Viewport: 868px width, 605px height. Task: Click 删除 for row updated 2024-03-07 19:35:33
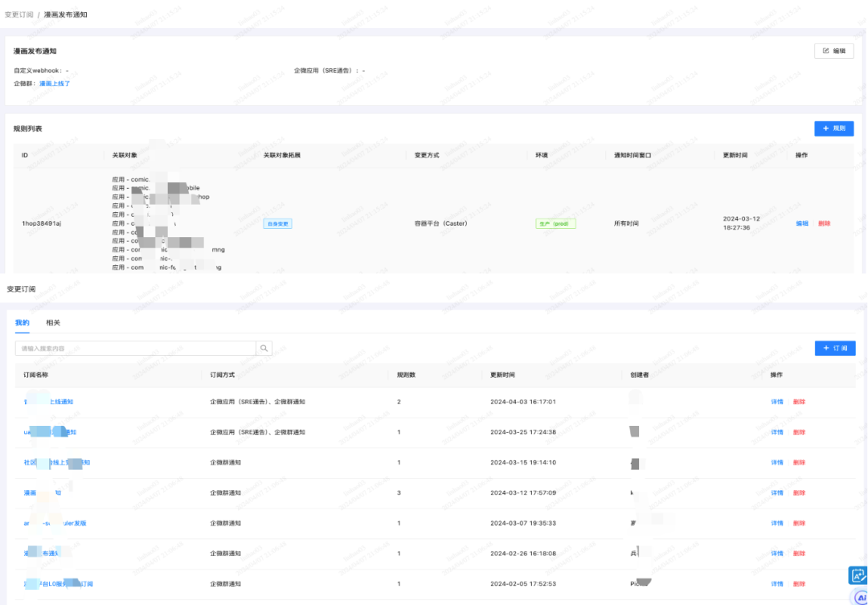[x=799, y=523]
